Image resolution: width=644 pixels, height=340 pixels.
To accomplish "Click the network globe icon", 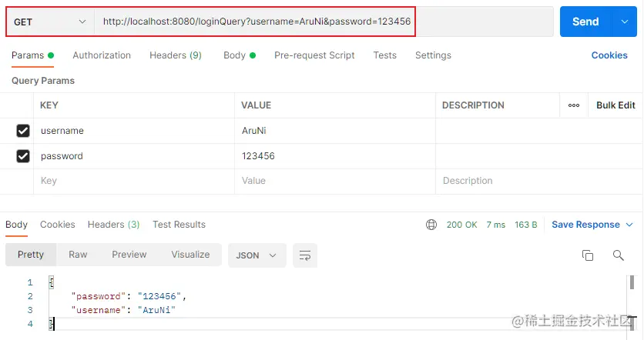I will 431,225.
